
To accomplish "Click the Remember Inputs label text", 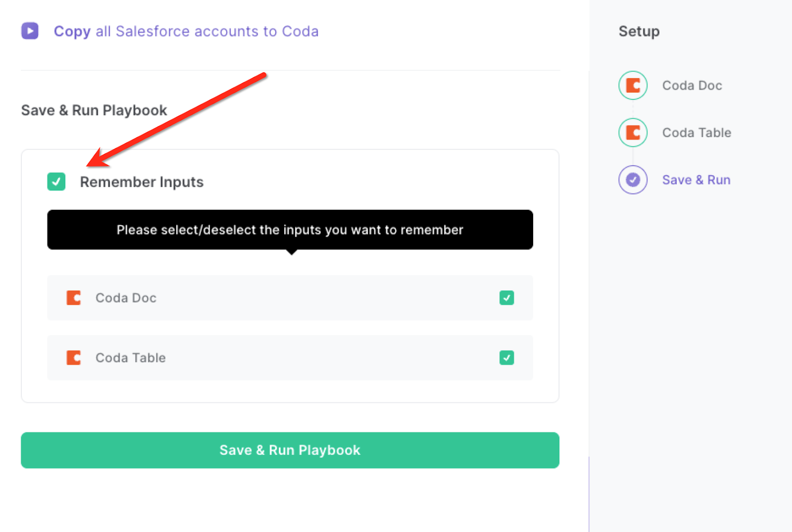I will point(142,182).
